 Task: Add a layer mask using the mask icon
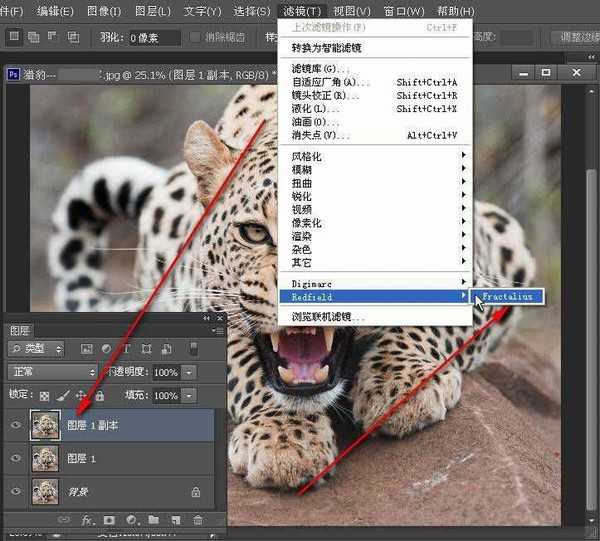click(108, 520)
